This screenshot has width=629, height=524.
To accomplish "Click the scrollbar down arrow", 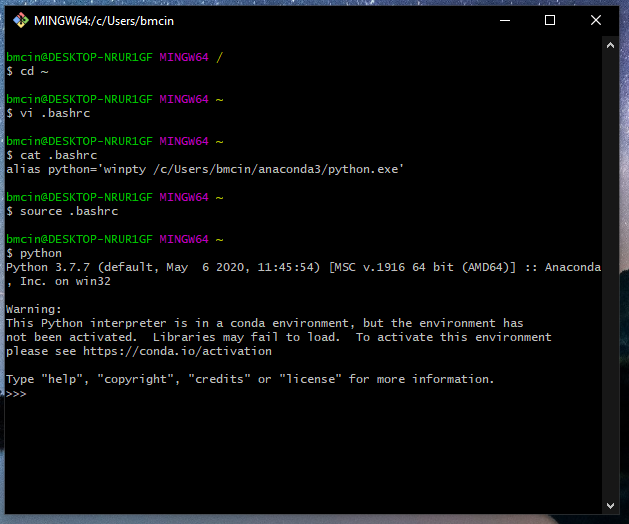I will point(613,506).
